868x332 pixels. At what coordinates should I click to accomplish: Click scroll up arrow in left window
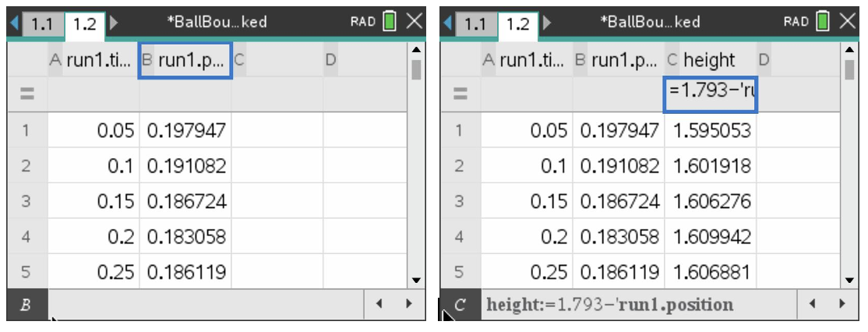(416, 50)
